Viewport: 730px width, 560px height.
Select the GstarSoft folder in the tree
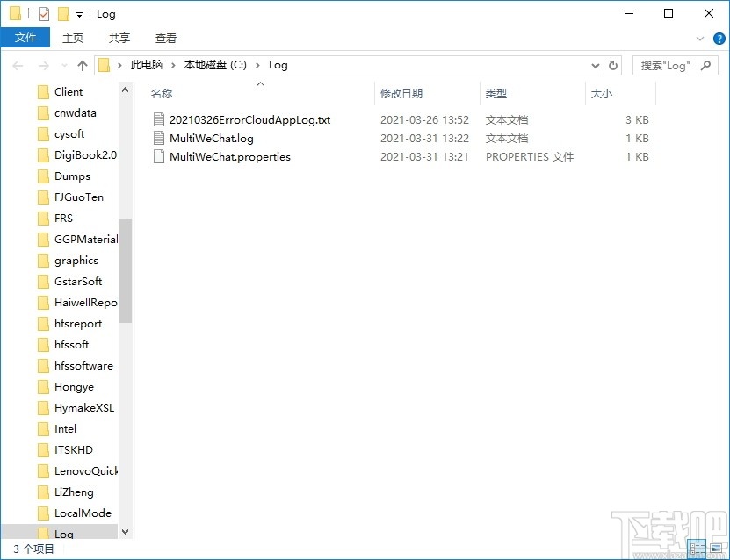point(78,282)
